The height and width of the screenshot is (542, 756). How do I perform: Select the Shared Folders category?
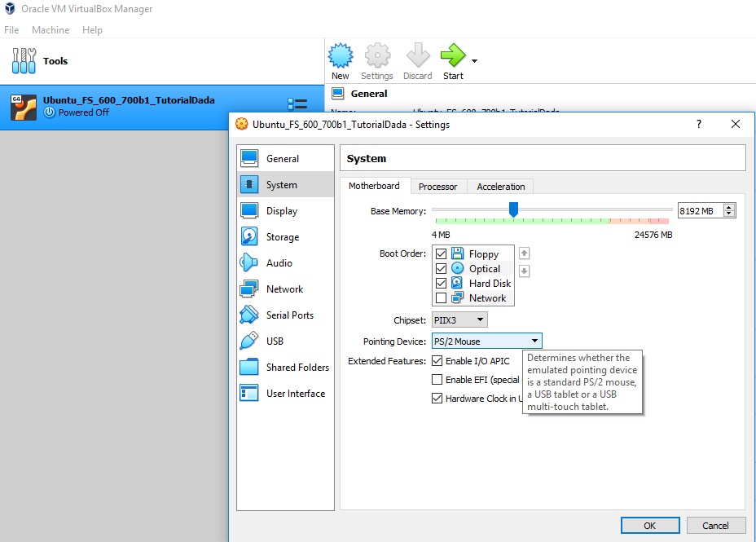click(297, 368)
